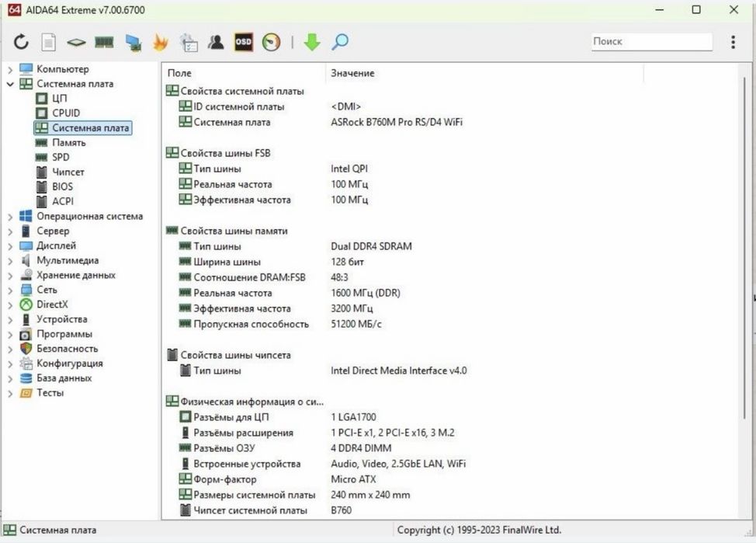Open the computer network audit toolbar icon
Screen dimensions: 756x543
click(133, 43)
